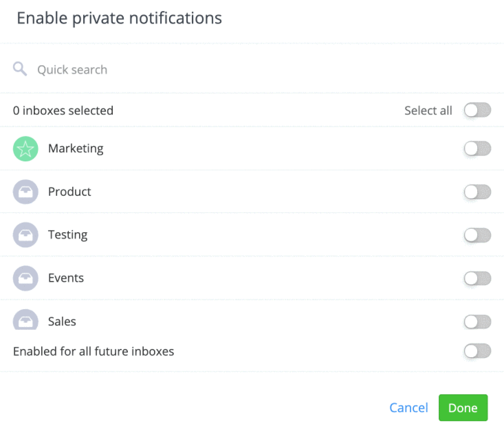Click the magnifying glass search icon
Screen dimensions: 504x428
[x=20, y=69]
